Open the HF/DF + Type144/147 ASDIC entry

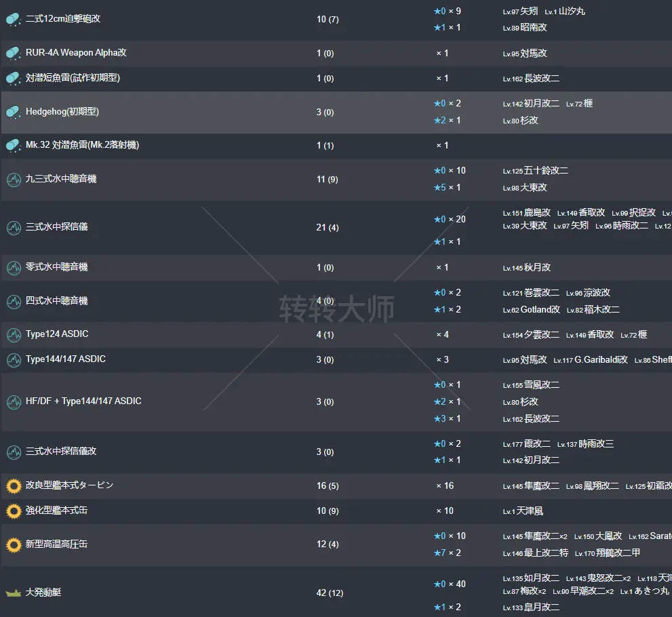tap(83, 401)
